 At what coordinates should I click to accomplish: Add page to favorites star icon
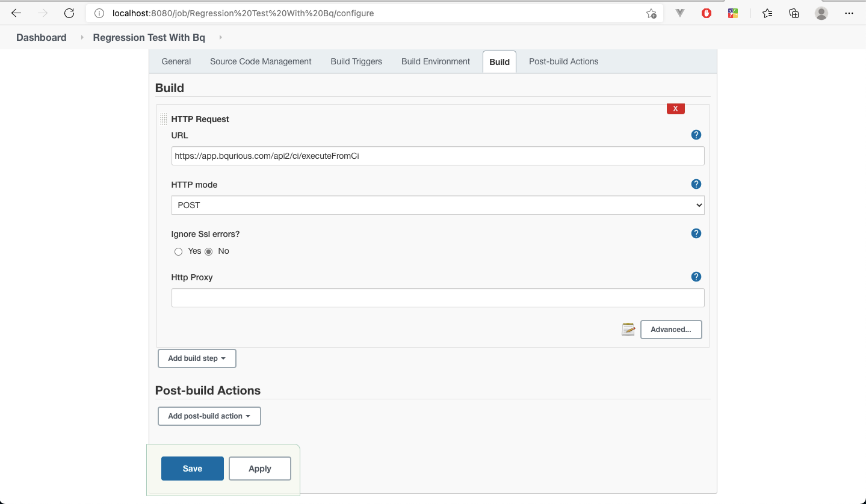click(x=651, y=13)
